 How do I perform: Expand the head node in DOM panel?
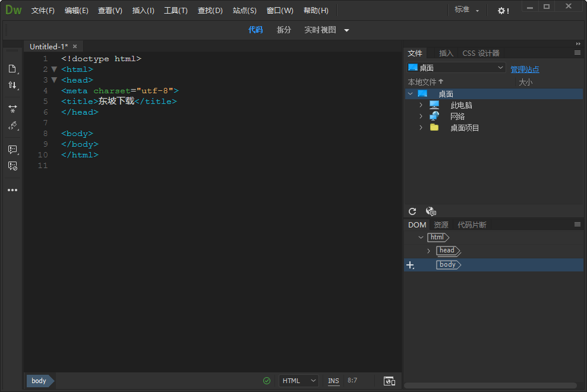[x=428, y=251]
